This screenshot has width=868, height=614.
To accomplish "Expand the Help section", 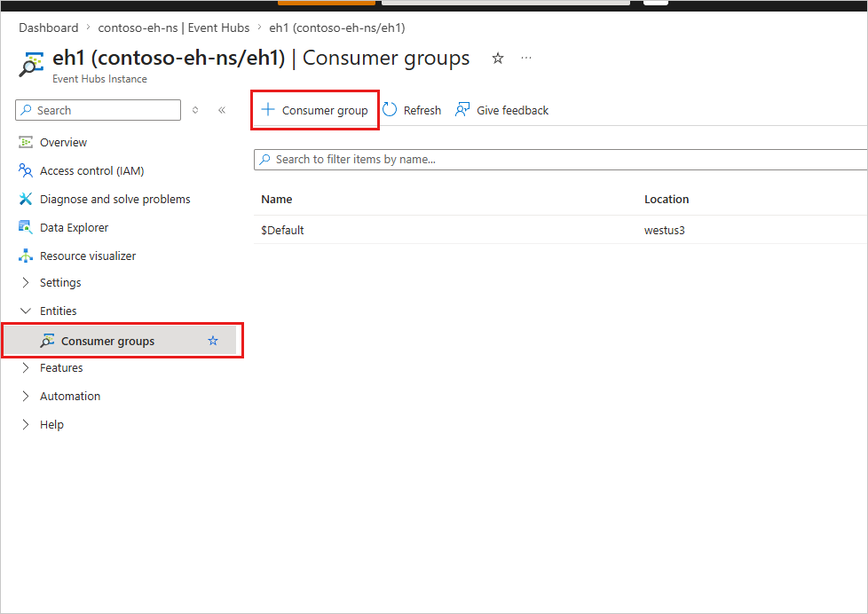I will pos(26,425).
